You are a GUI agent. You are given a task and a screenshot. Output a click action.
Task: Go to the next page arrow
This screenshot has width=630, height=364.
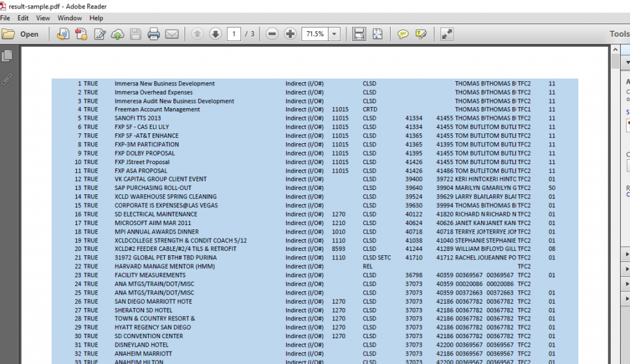tap(215, 34)
